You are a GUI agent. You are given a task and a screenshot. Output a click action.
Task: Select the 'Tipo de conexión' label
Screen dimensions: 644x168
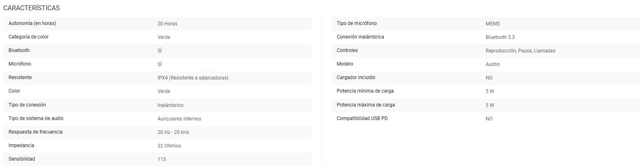tap(27, 105)
